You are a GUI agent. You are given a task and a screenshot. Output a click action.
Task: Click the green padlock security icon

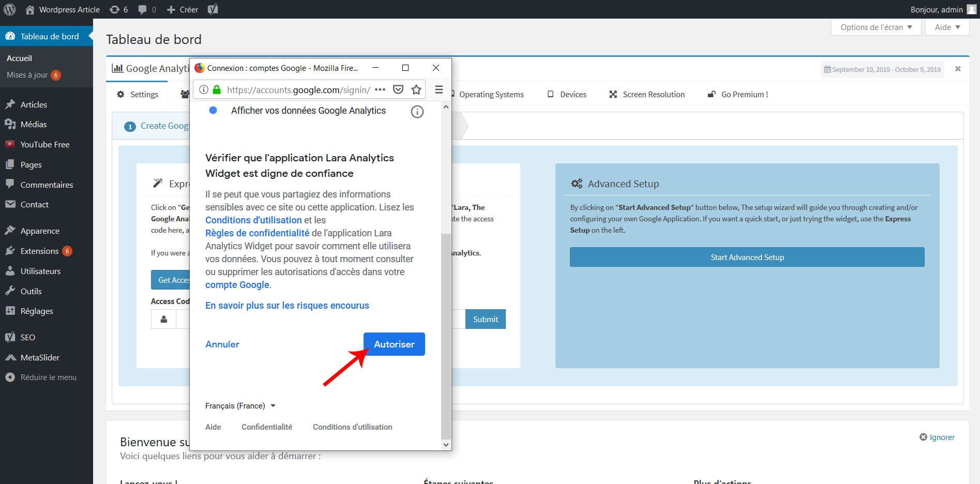click(217, 89)
